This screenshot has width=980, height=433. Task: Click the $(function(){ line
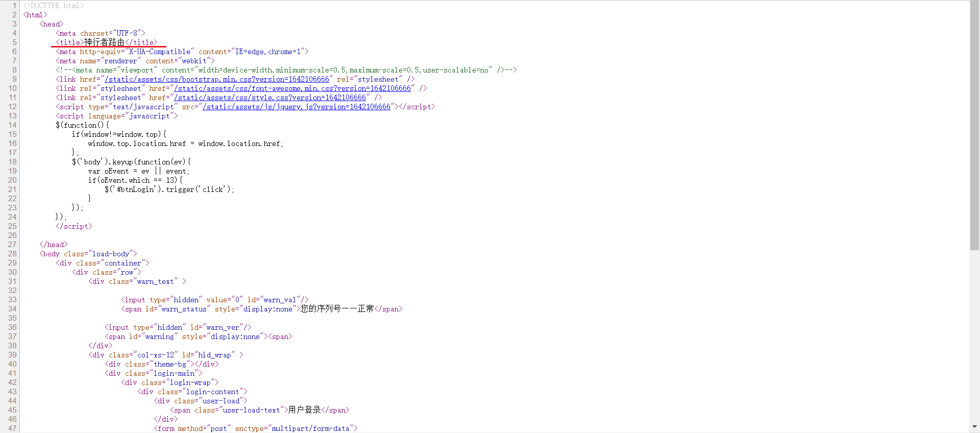[x=82, y=125]
